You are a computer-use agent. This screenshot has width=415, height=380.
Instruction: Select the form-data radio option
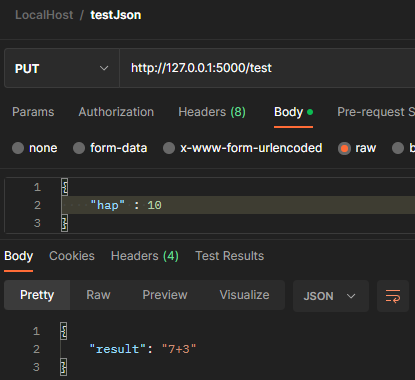(79, 148)
